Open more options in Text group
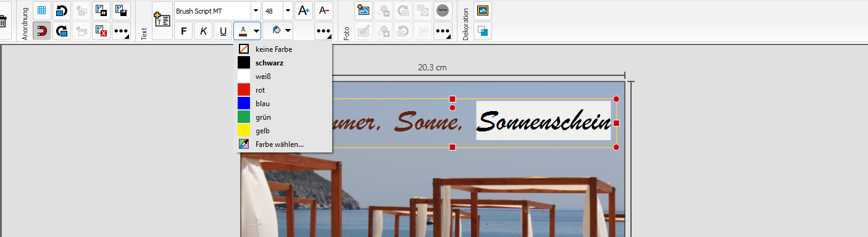 pyautogui.click(x=324, y=31)
